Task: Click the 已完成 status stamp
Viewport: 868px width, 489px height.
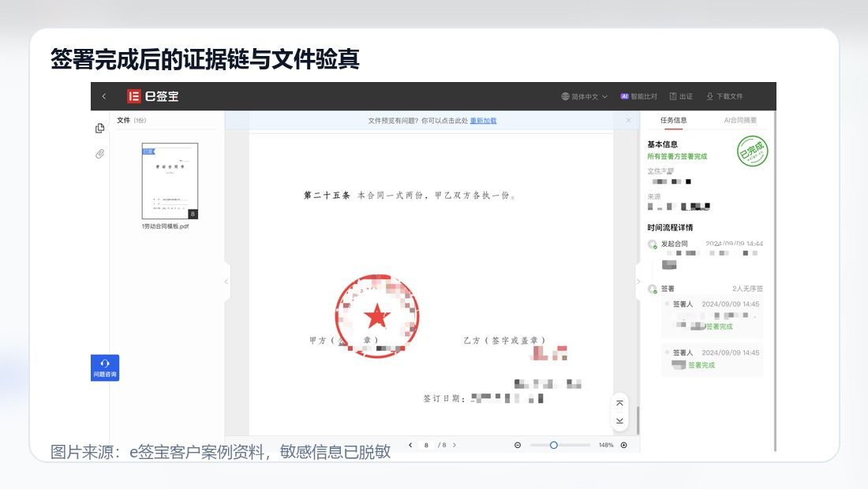Action: pyautogui.click(x=752, y=151)
